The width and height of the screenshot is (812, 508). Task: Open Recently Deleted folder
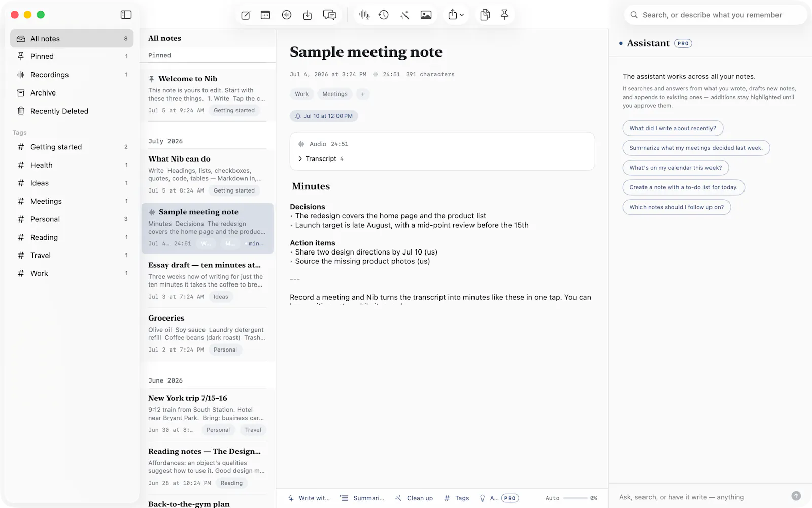[72, 111]
